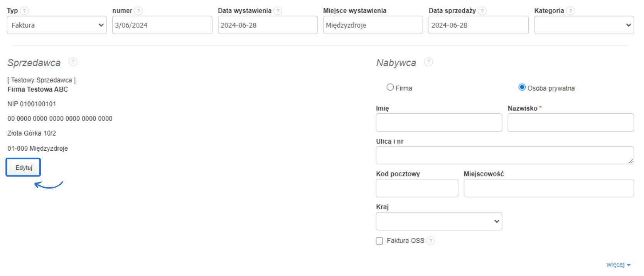Image resolution: width=644 pixels, height=276 pixels.
Task: Click help icon beside Nabywca heading
Action: (428, 62)
